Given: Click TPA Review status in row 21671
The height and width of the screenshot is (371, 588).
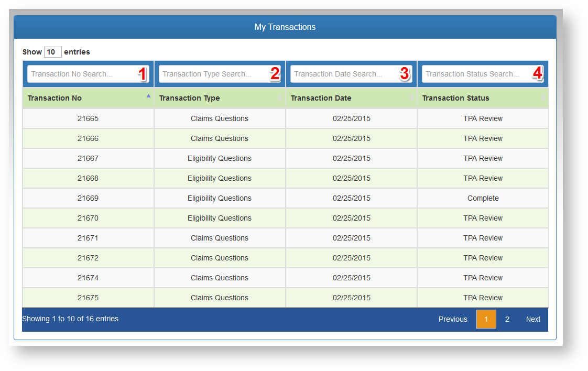Looking at the screenshot, I should (483, 238).
